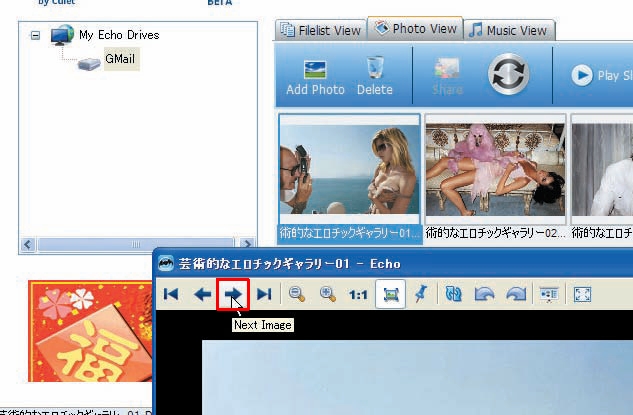Switch to Filelist View tab
The image size is (633, 415).
(321, 30)
